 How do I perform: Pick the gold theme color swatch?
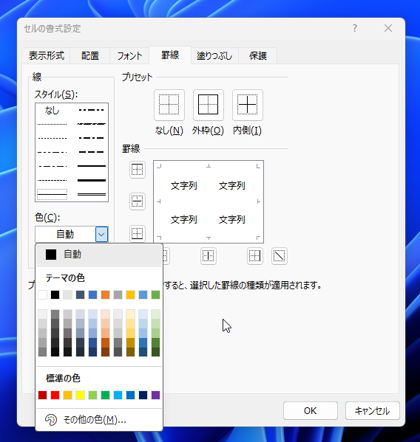[x=130, y=295]
